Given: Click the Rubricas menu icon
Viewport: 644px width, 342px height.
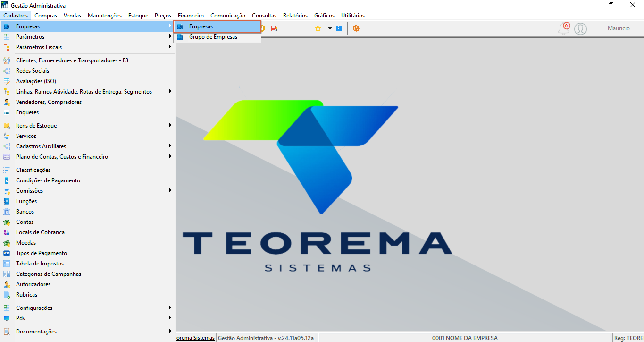Looking at the screenshot, I should point(7,295).
